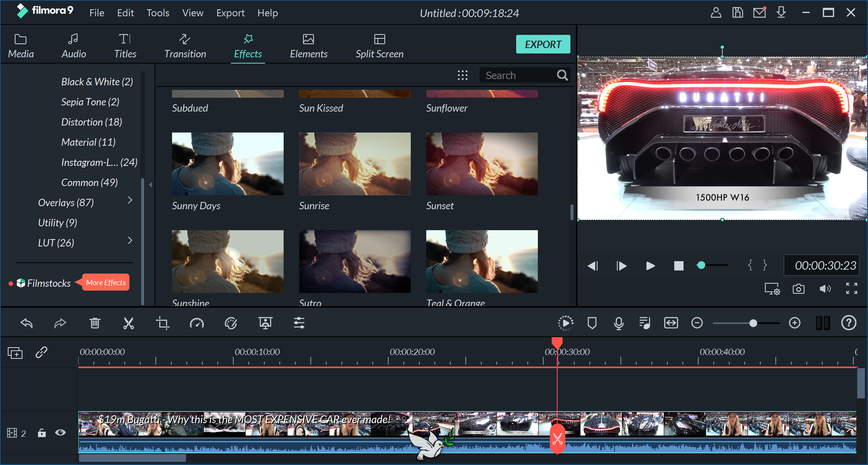
Task: Click the track height columns icon
Action: coord(823,323)
